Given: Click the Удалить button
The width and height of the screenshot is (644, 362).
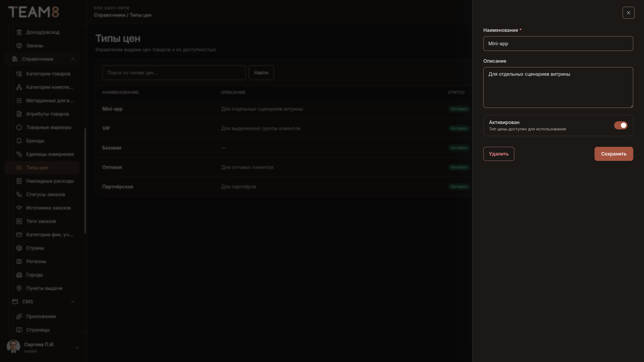Looking at the screenshot, I should point(499,154).
